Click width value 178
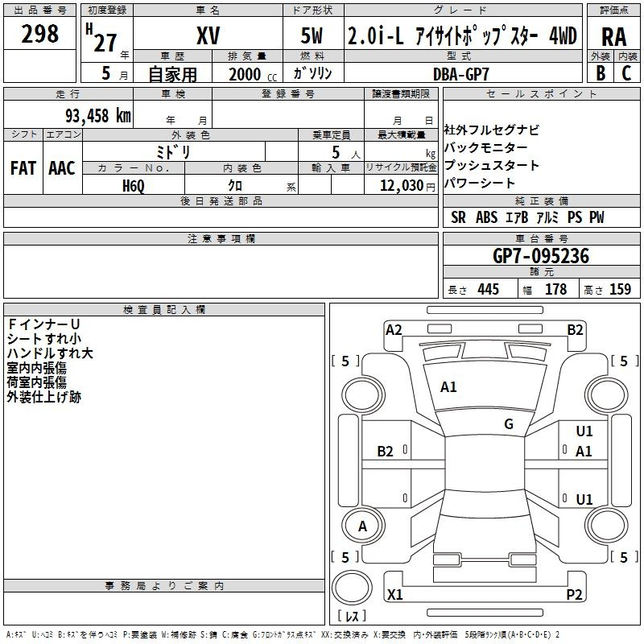 point(555,289)
